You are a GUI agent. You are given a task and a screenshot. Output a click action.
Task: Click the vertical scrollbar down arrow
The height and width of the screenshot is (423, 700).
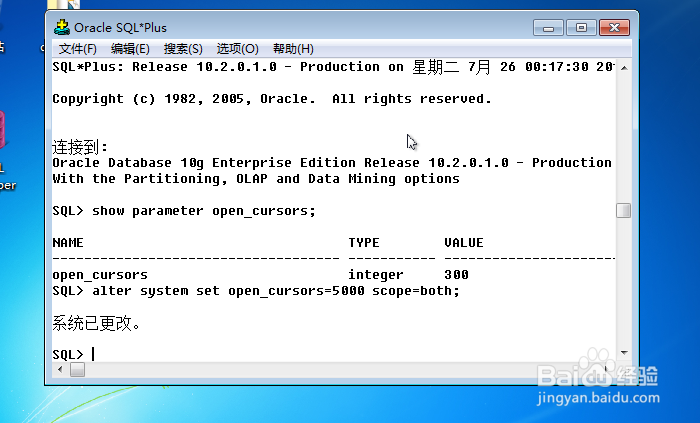click(624, 353)
